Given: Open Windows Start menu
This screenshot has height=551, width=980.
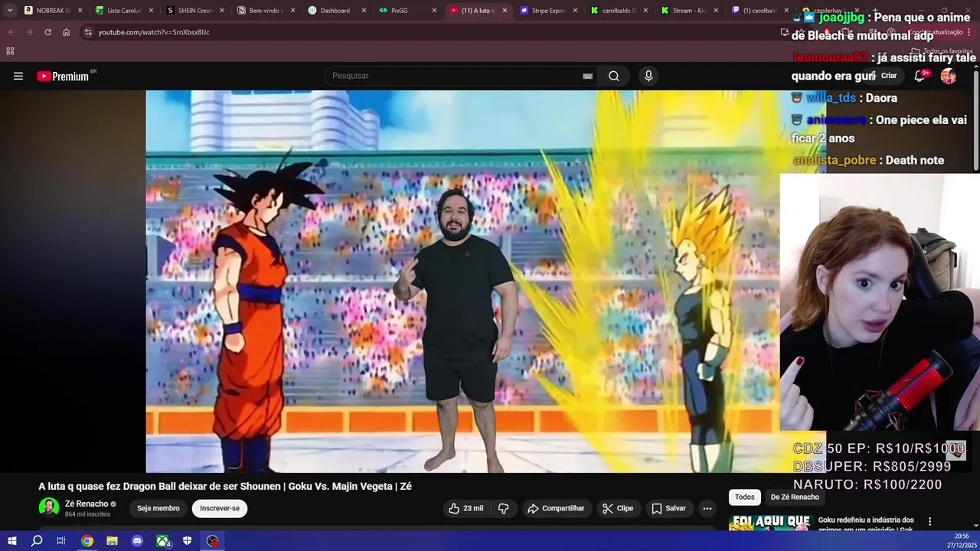Looking at the screenshot, I should [x=11, y=541].
